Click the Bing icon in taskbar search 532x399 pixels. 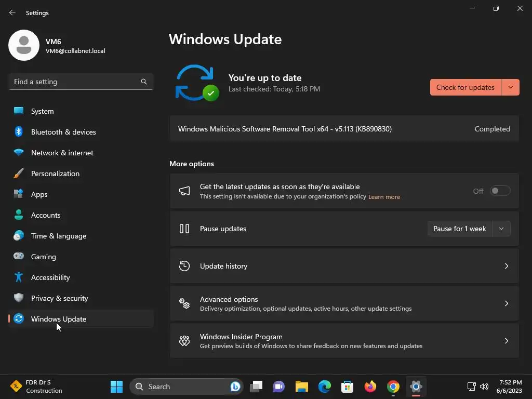tap(235, 387)
